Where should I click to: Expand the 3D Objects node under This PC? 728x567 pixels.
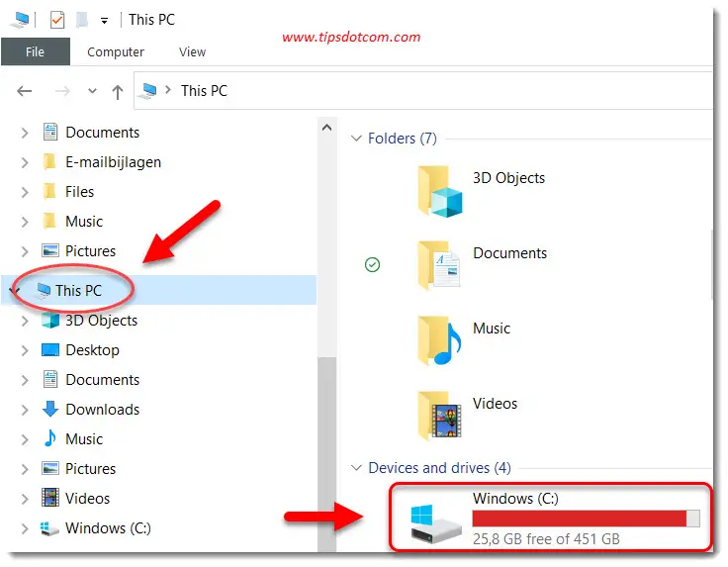[25, 322]
